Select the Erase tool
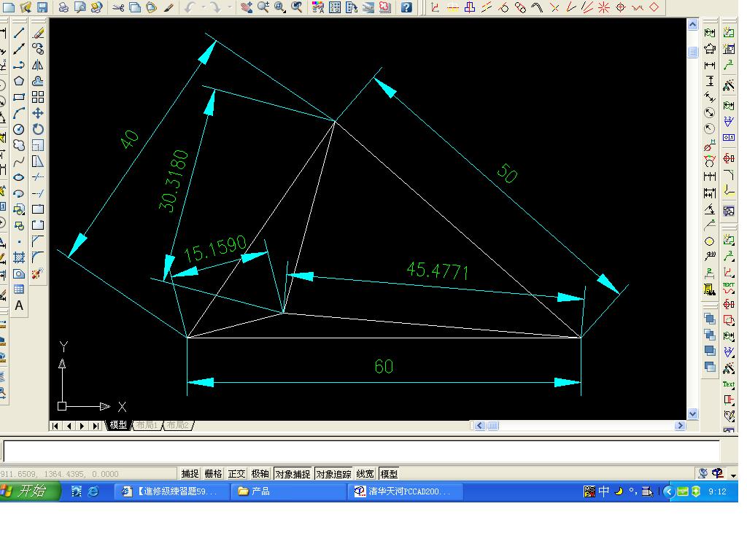Image resolution: width=747 pixels, height=560 pixels. 38,33
